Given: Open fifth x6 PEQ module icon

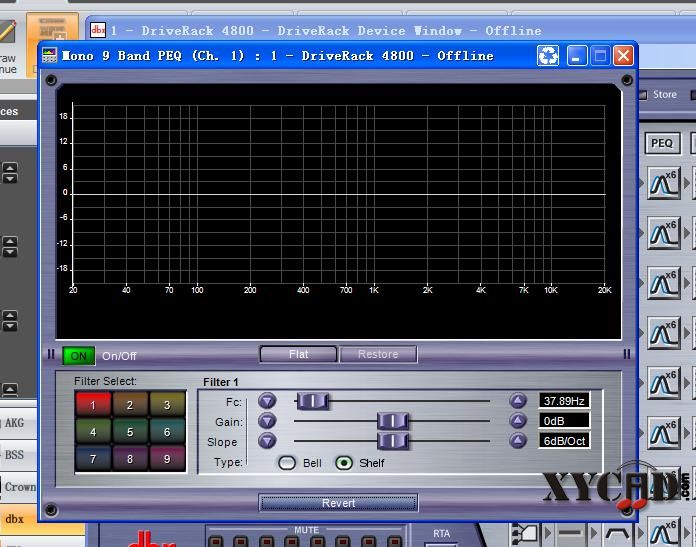Looking at the screenshot, I should click(x=664, y=383).
